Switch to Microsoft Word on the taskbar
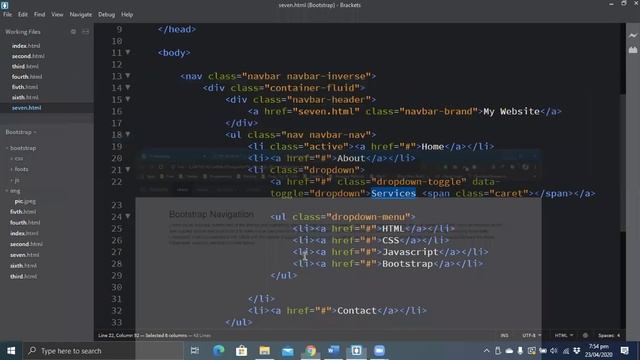Viewport: 640px width, 360px height. (x=333, y=351)
